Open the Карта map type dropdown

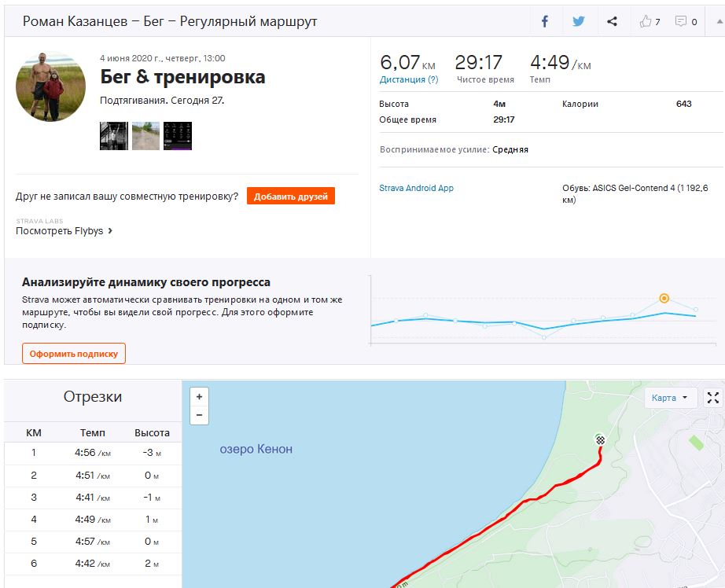669,398
